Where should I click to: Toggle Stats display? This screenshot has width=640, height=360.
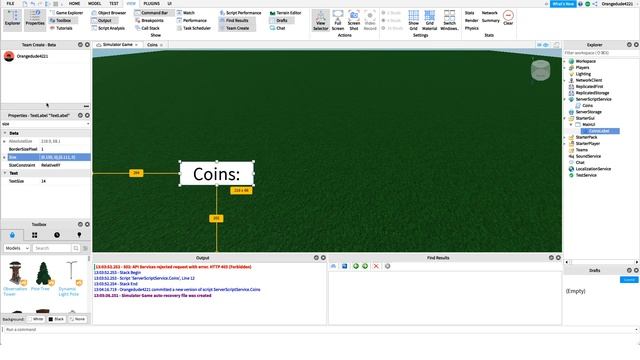(469, 13)
